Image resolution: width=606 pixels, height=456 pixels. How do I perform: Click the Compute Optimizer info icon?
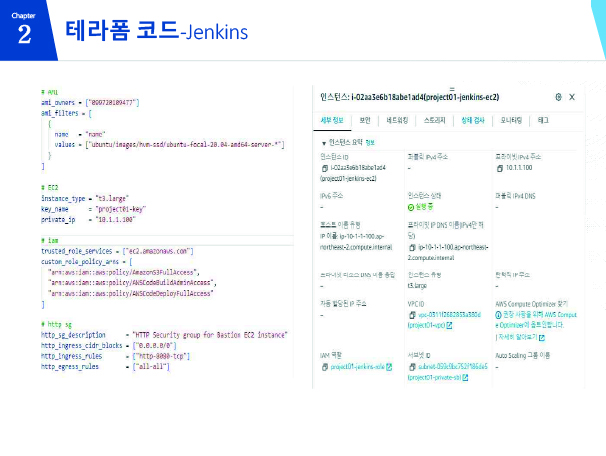coord(498,315)
